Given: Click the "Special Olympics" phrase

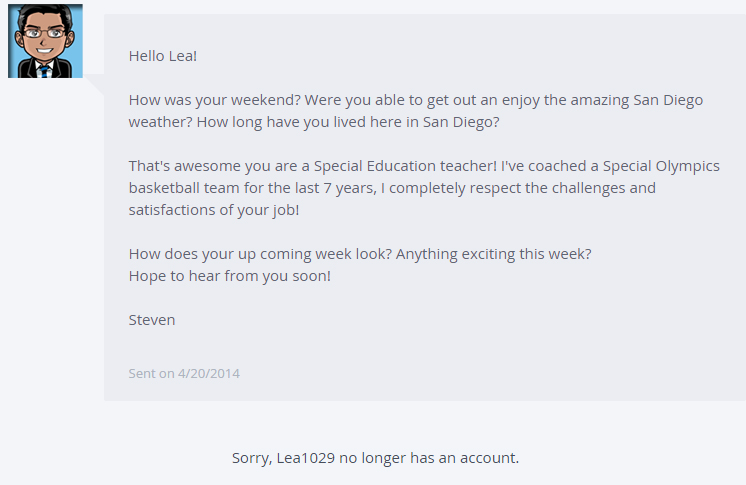Looking at the screenshot, I should pyautogui.click(x=661, y=166).
